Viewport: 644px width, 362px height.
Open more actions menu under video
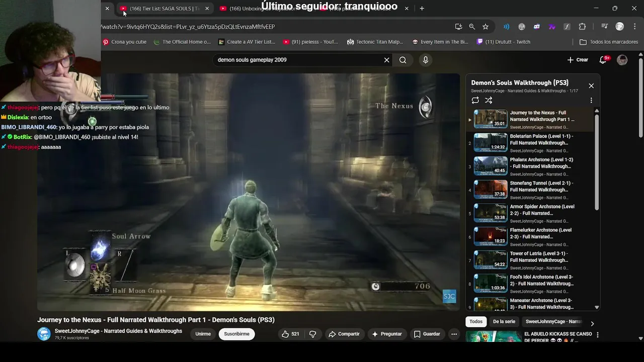tap(454, 334)
